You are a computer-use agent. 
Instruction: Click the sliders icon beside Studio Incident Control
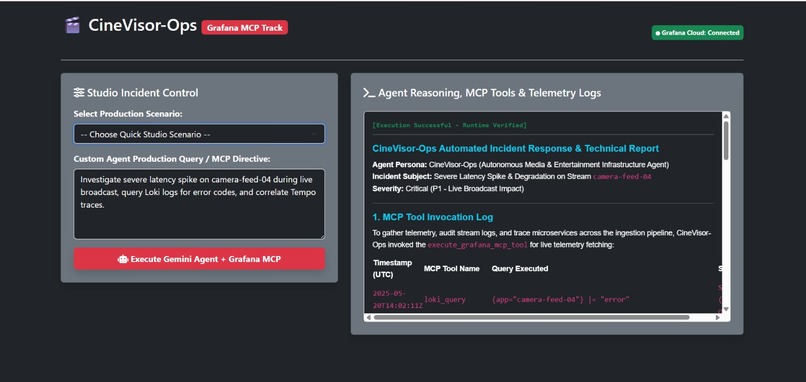pos(79,93)
